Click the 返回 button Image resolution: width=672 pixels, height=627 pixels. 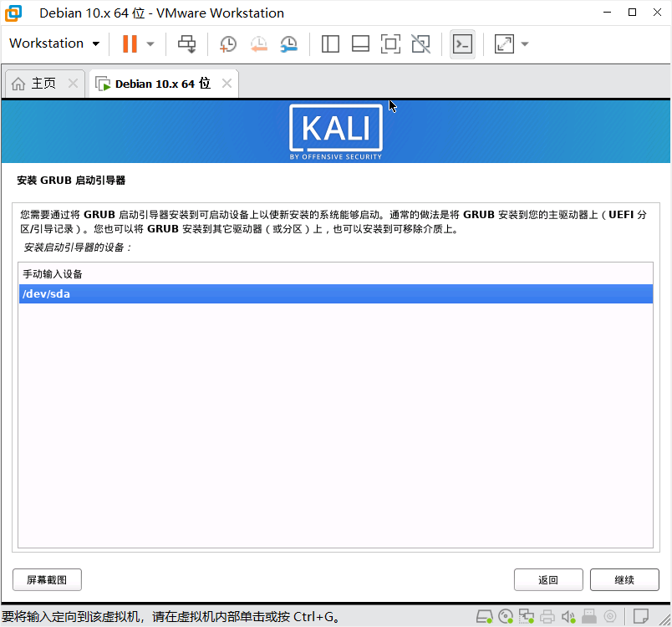click(x=548, y=580)
